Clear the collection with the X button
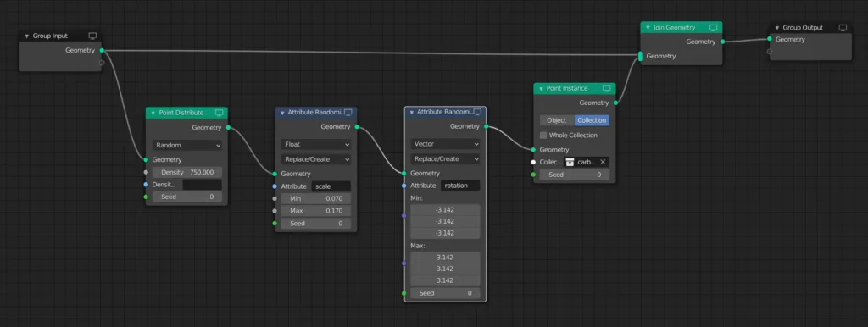868x327 pixels. [603, 162]
